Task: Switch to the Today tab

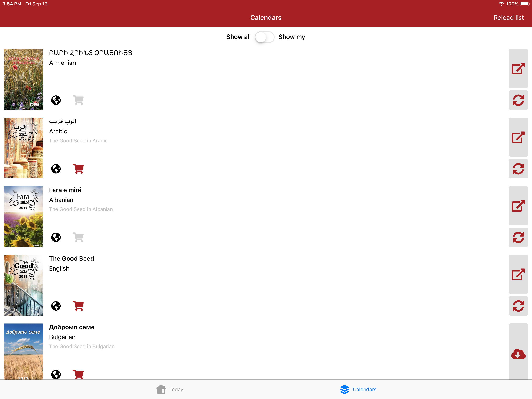Action: (x=170, y=389)
